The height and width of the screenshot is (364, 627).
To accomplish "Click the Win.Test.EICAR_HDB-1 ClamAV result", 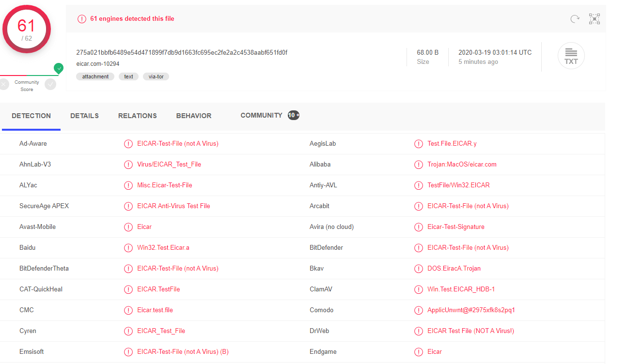I will (x=461, y=289).
